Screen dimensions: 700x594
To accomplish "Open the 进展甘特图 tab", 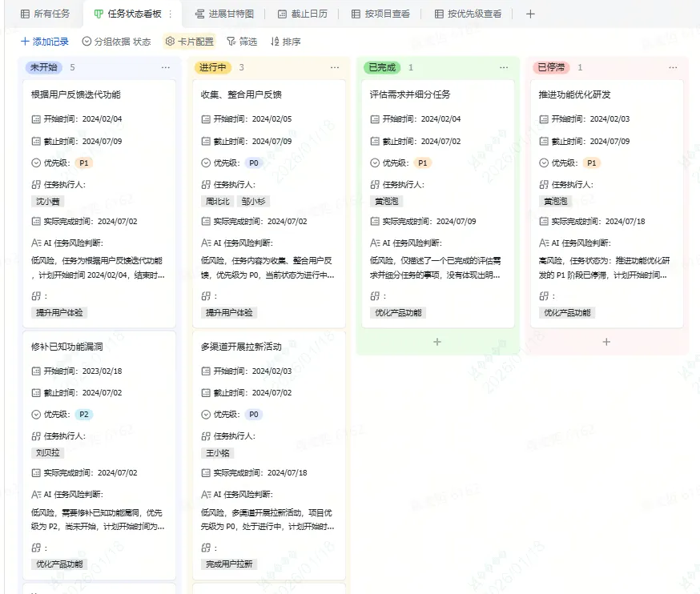I will pos(224,14).
